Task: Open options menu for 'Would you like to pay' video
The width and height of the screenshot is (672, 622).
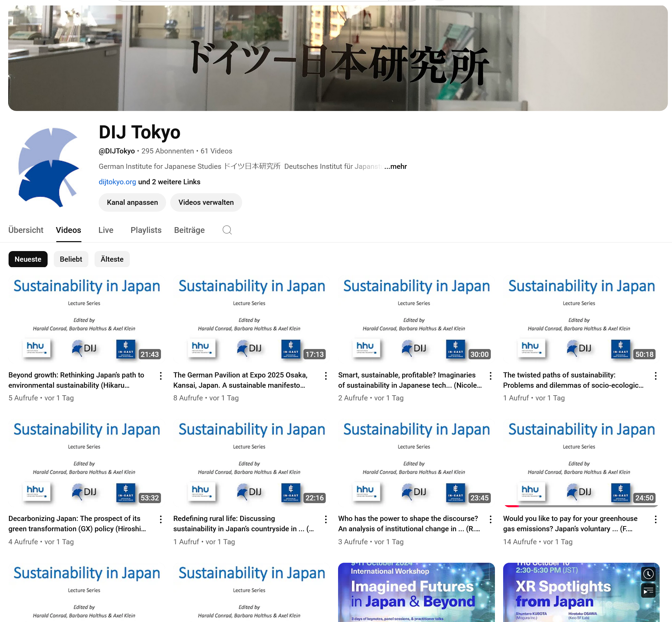Action: [656, 520]
